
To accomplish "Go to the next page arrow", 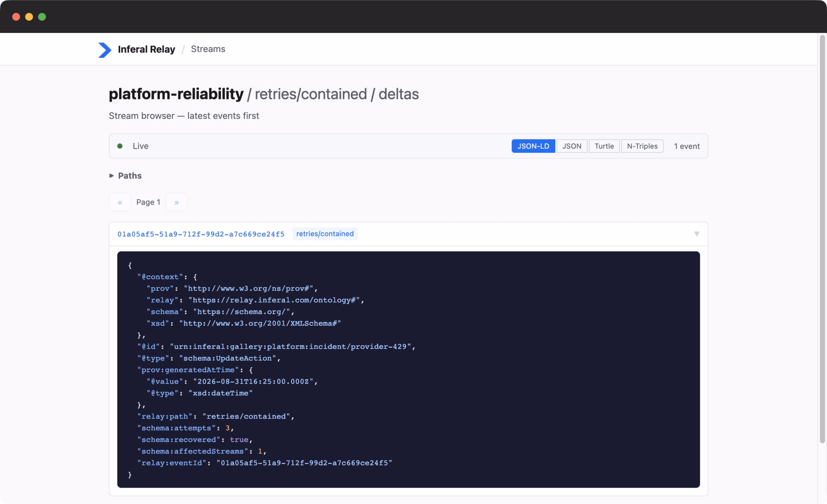I will point(177,202).
